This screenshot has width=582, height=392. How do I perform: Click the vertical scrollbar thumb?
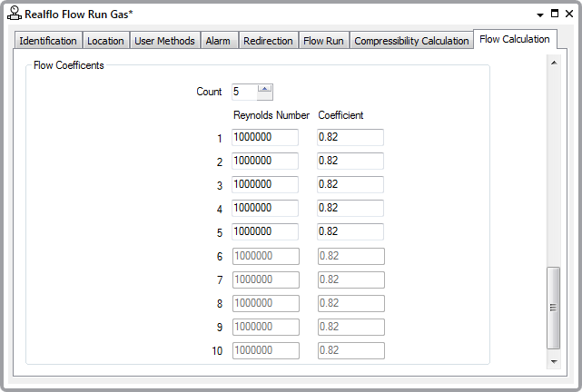(553, 307)
